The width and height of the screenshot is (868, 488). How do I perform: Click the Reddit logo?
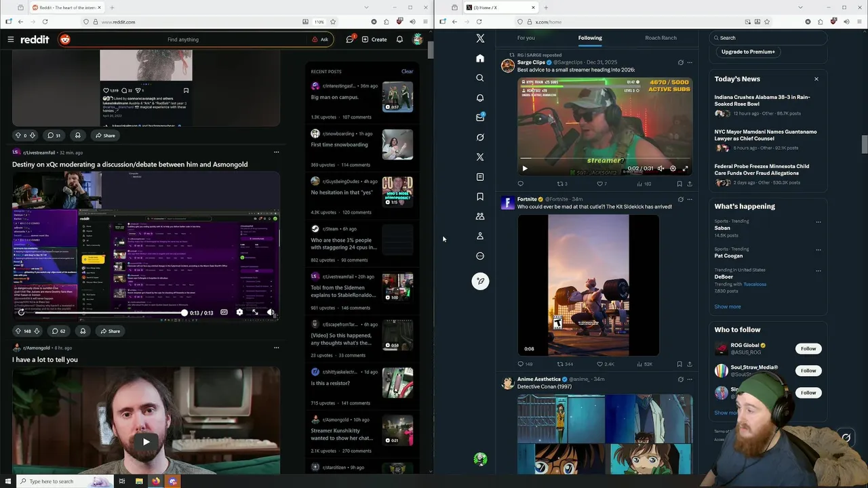(35, 39)
